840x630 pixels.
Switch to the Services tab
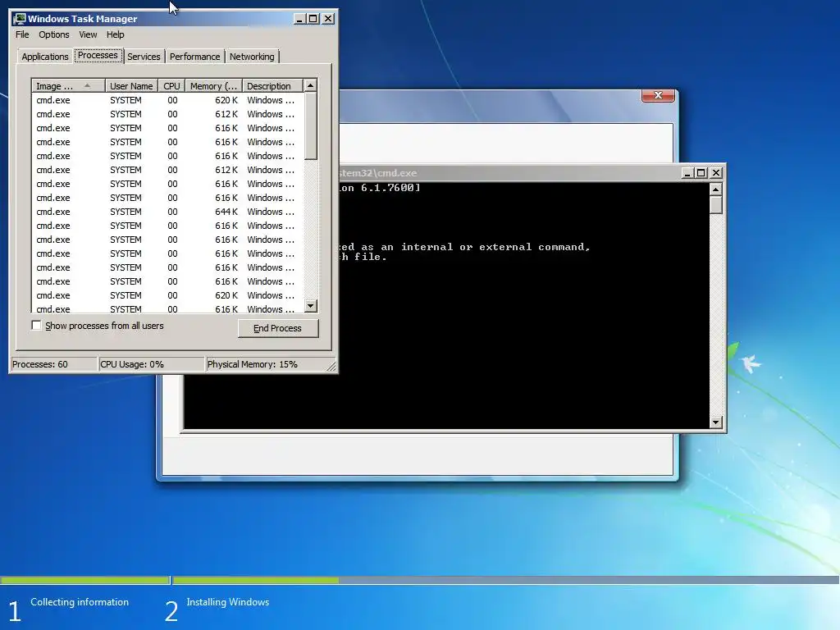click(144, 57)
